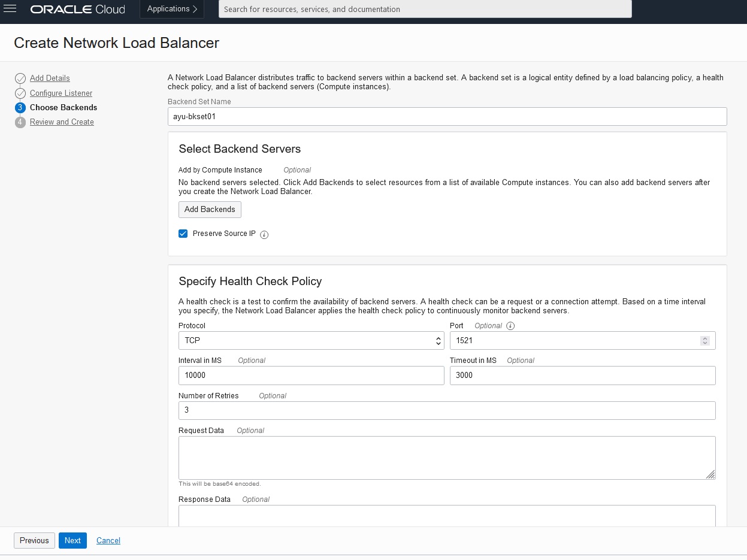Click the Port field info icon

510,326
